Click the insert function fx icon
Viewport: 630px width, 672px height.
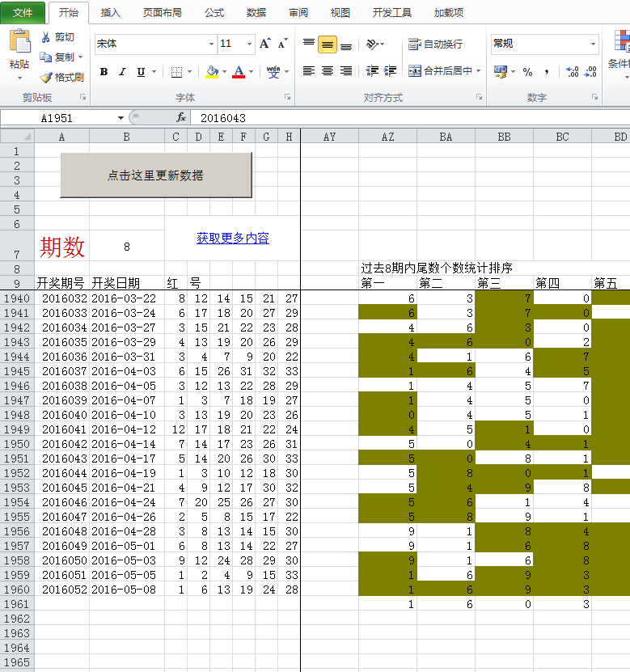(181, 118)
